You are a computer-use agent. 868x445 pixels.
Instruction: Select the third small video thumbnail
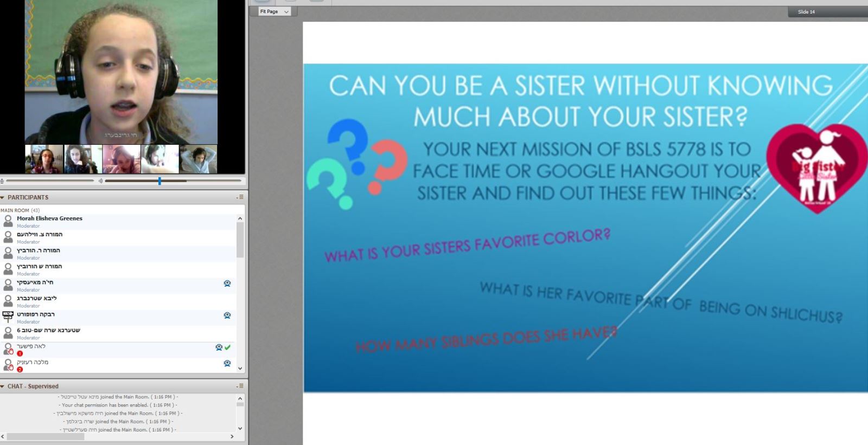(x=122, y=159)
